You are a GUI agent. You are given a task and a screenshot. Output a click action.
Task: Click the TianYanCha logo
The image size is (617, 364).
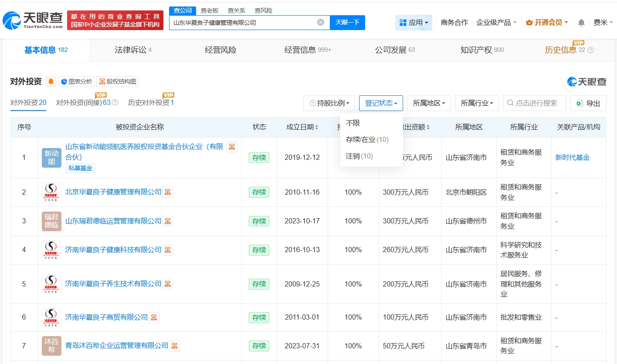pos(33,20)
